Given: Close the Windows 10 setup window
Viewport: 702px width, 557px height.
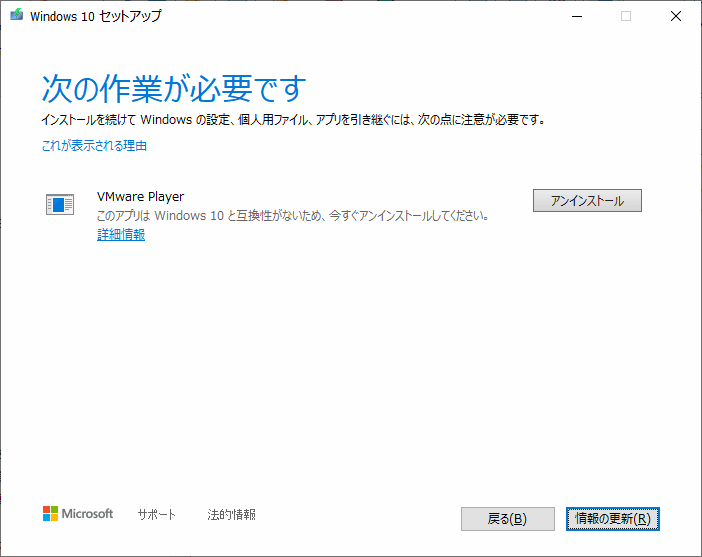Looking at the screenshot, I should pyautogui.click(x=676, y=17).
